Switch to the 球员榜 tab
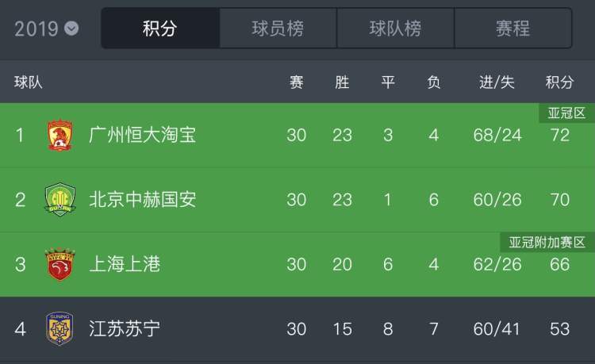The image size is (595, 364). pos(278,29)
